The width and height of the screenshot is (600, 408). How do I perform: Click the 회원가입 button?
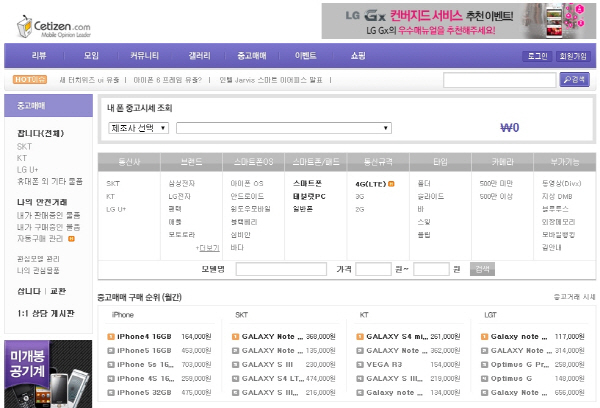573,56
